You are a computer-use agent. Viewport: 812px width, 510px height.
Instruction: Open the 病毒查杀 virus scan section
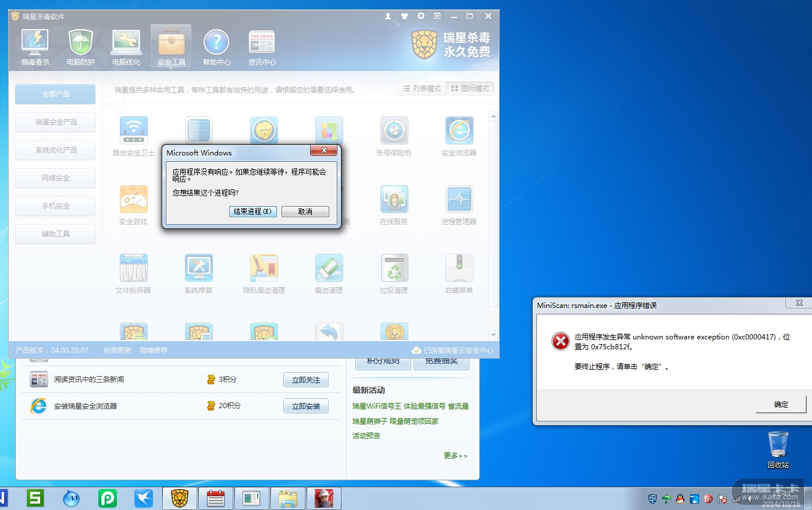pos(35,47)
